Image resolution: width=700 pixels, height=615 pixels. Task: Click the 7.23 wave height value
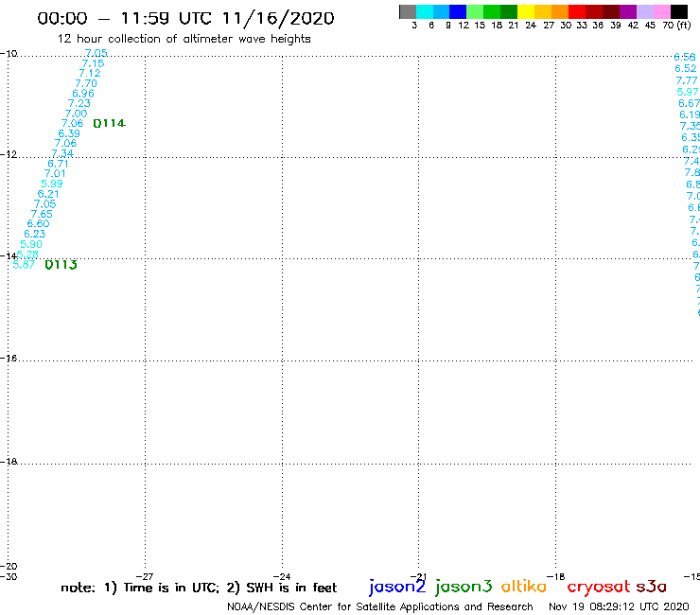(x=79, y=103)
